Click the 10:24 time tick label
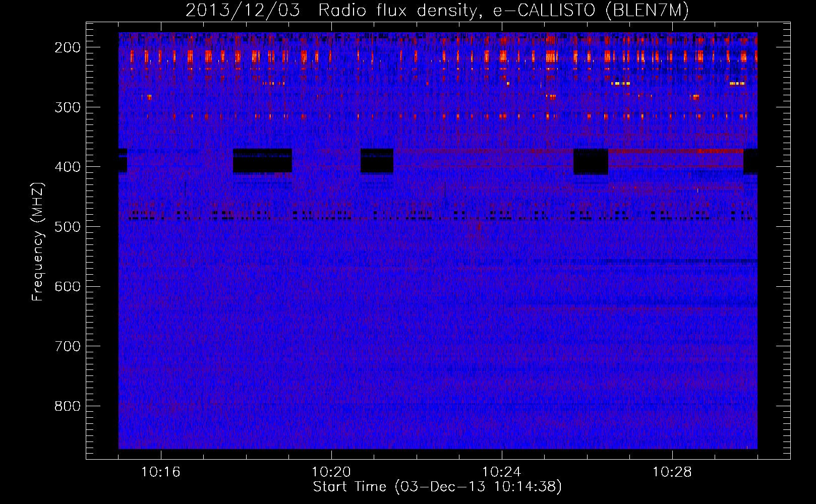Viewport: 816px width, 504px height. [x=502, y=472]
